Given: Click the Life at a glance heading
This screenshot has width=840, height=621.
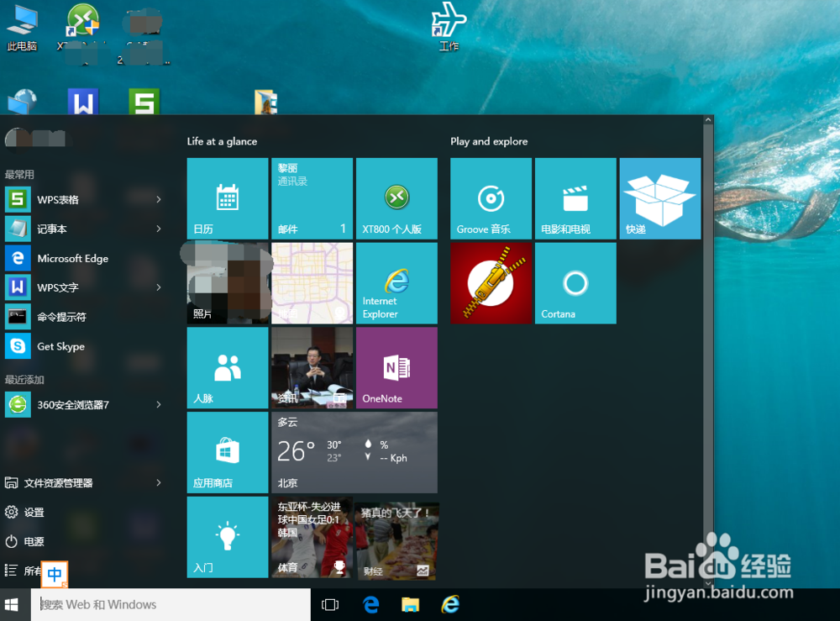Looking at the screenshot, I should point(222,141).
